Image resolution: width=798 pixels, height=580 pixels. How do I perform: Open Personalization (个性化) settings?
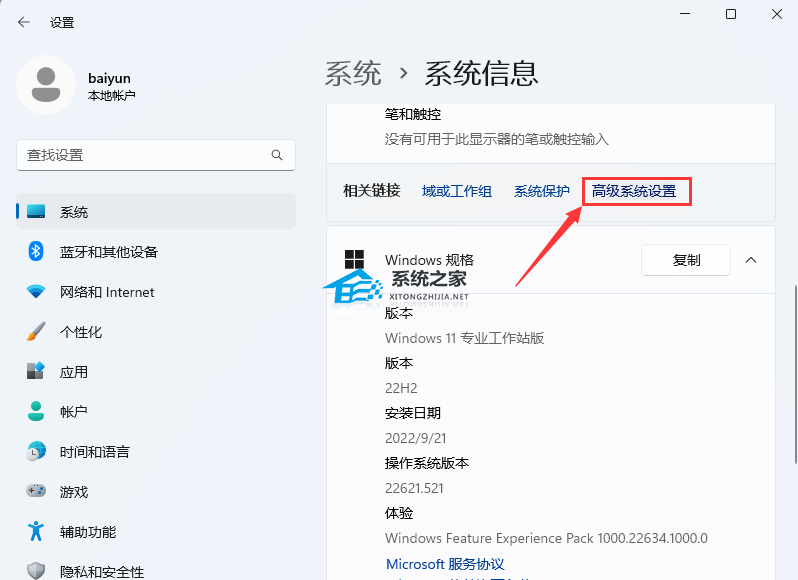[x=81, y=332]
